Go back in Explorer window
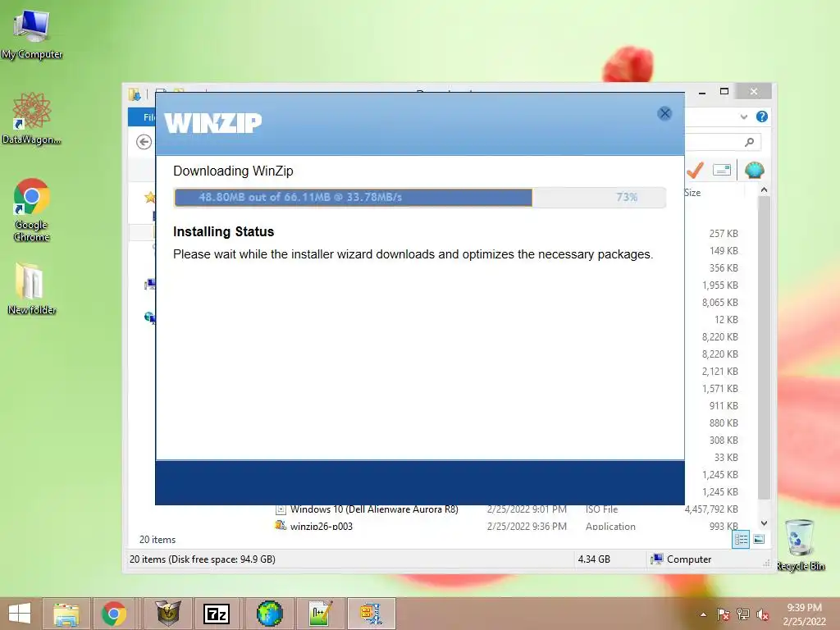This screenshot has height=630, width=840. [x=144, y=142]
